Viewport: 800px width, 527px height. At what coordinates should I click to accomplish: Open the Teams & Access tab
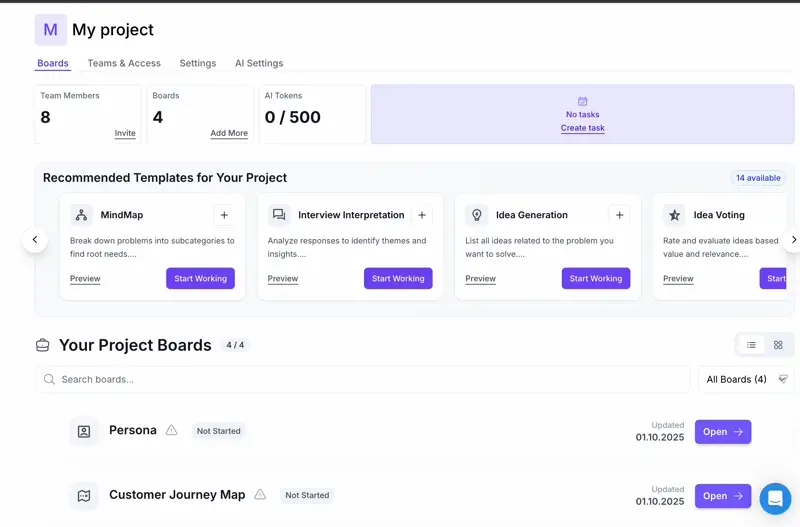pyautogui.click(x=124, y=63)
